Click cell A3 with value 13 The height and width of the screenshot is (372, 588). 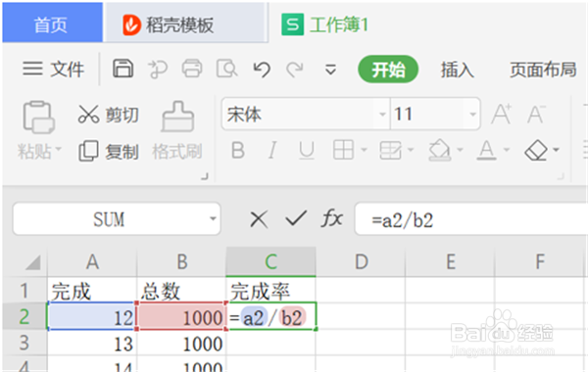tap(92, 344)
